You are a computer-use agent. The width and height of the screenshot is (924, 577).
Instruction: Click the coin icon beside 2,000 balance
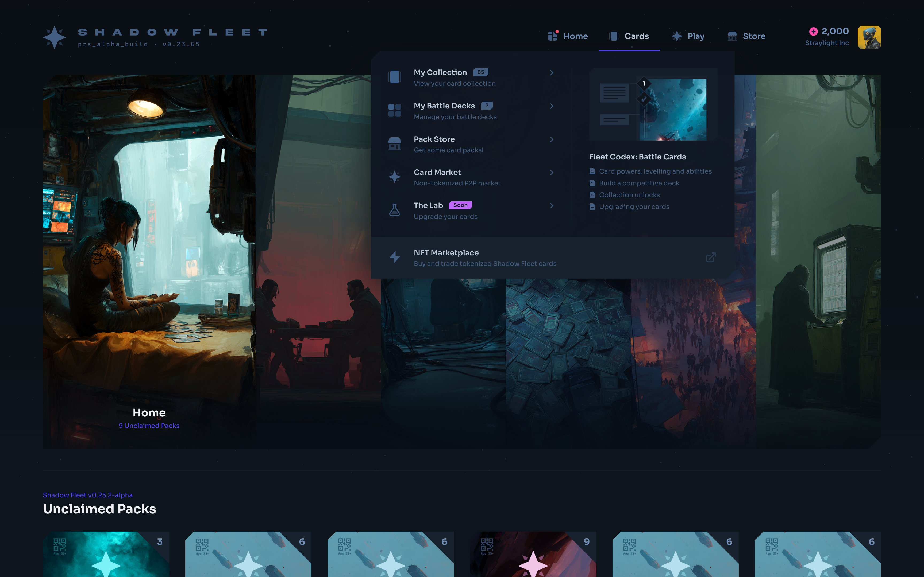(x=814, y=32)
